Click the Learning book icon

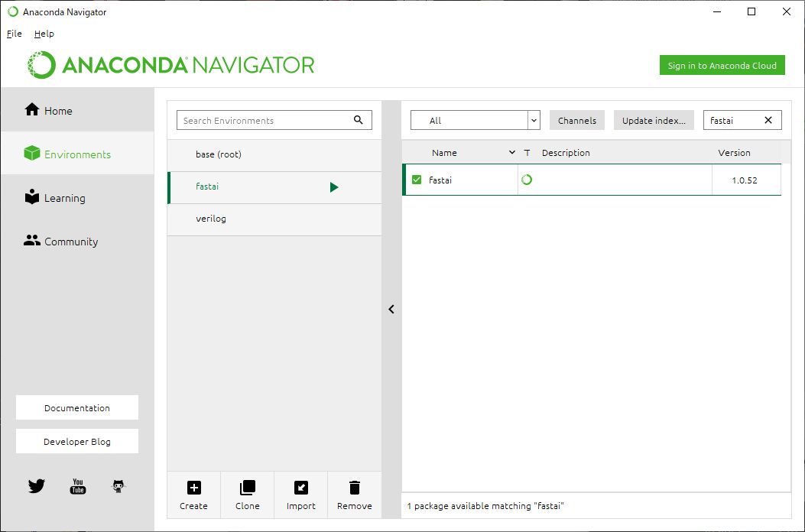[32, 197]
